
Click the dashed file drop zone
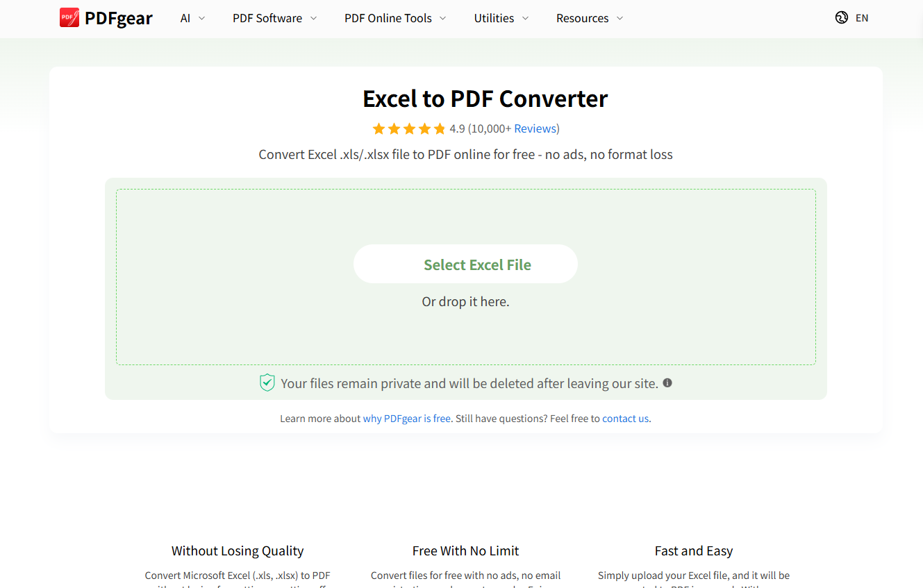pyautogui.click(x=466, y=277)
